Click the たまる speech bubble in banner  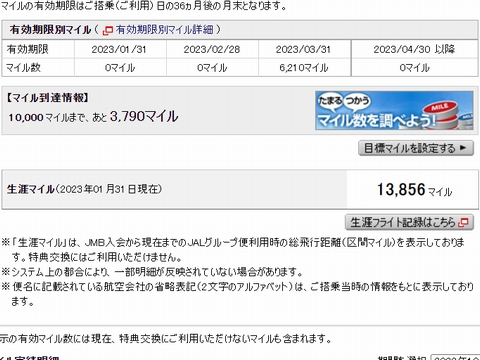[x=330, y=100]
